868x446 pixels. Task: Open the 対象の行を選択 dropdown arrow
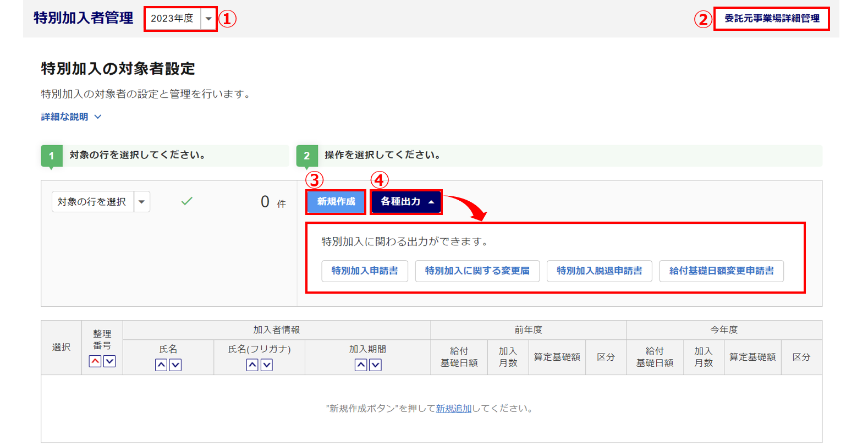[142, 202]
